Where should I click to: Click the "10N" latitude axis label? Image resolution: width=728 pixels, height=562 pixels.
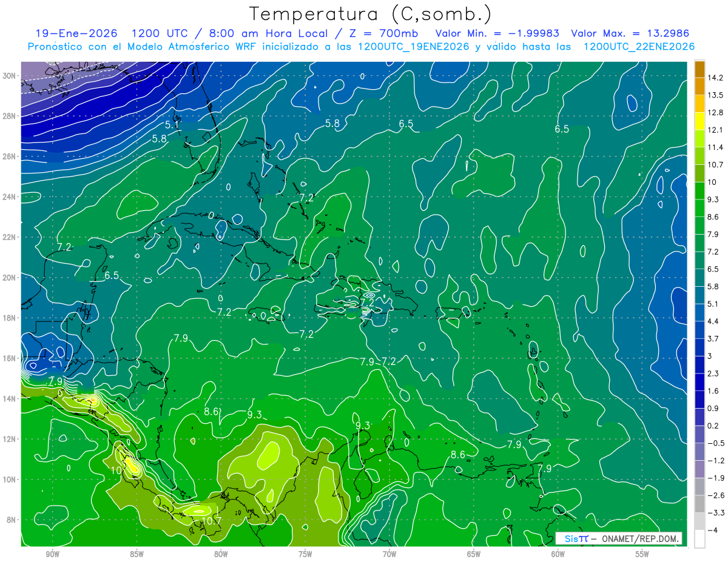tap(10, 480)
